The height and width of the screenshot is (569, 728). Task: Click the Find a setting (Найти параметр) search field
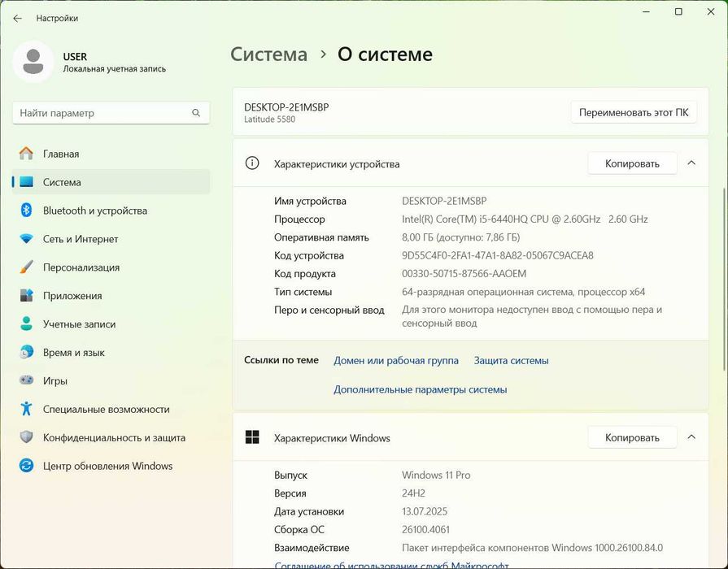[103, 113]
